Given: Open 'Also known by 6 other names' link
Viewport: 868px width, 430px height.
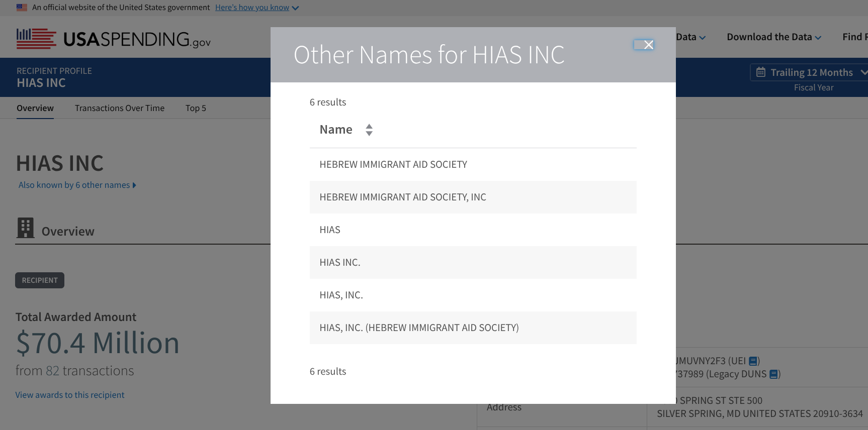Looking at the screenshot, I should 77,185.
